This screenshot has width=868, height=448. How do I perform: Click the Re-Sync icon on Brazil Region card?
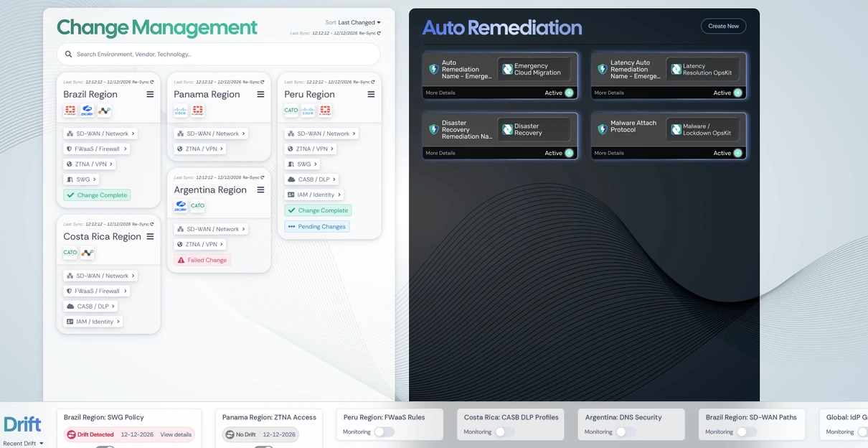[152, 82]
